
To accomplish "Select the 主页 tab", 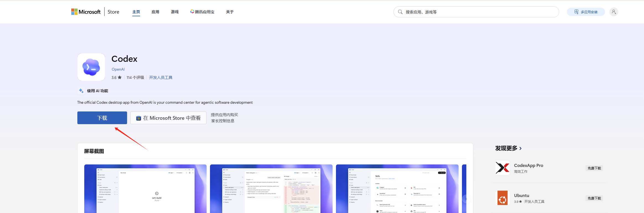I will coord(136,12).
